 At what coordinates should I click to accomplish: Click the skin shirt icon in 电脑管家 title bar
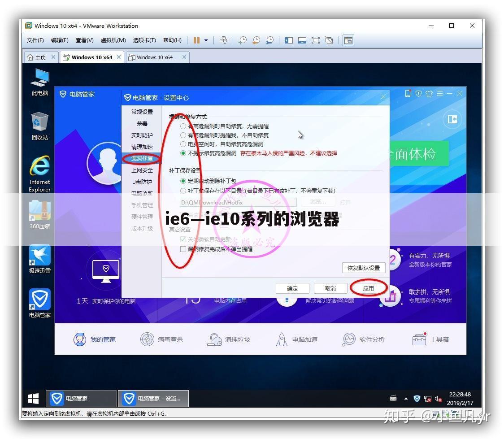click(x=429, y=94)
